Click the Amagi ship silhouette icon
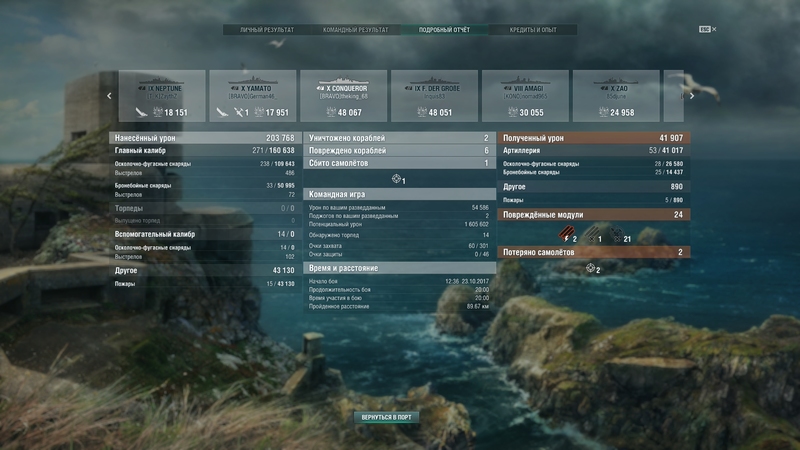Viewport: 800px width, 450px height. (525, 80)
